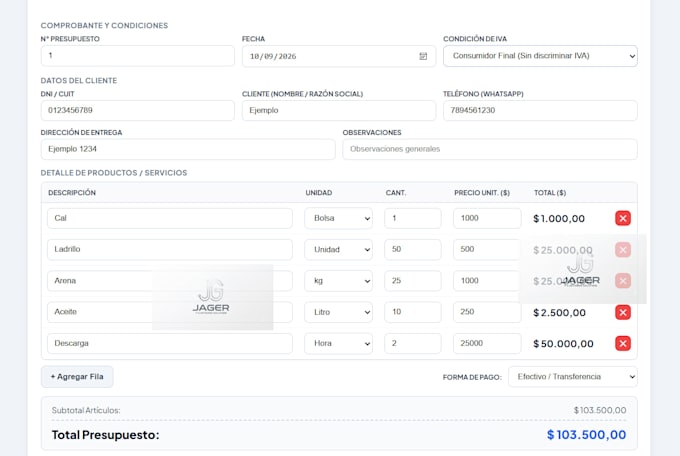Viewport: 680px width, 456px height.
Task: Click the Unidad column header
Action: coord(319,193)
